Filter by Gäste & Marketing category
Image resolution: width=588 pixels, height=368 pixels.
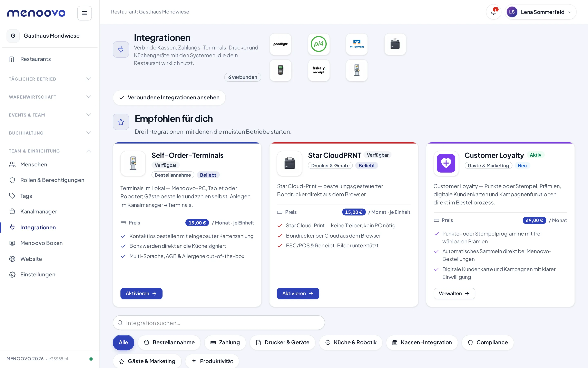point(147,361)
